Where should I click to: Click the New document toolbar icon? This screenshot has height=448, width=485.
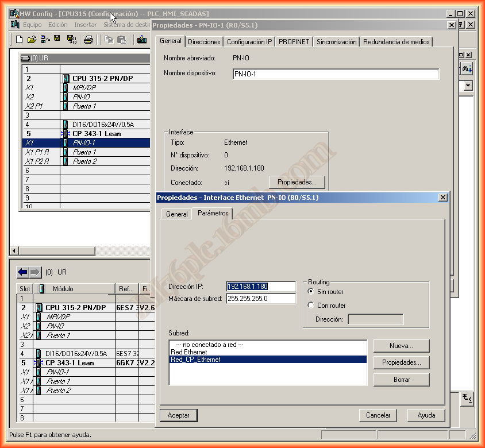coord(19,40)
